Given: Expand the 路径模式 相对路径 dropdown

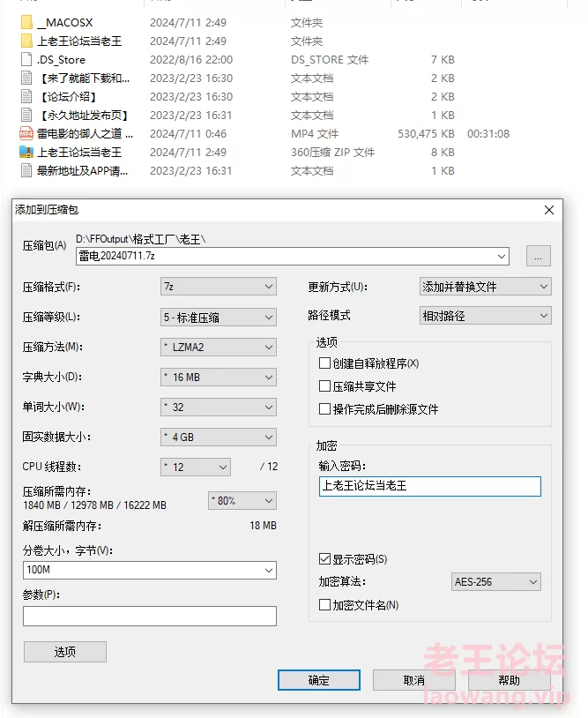Looking at the screenshot, I should (x=486, y=316).
